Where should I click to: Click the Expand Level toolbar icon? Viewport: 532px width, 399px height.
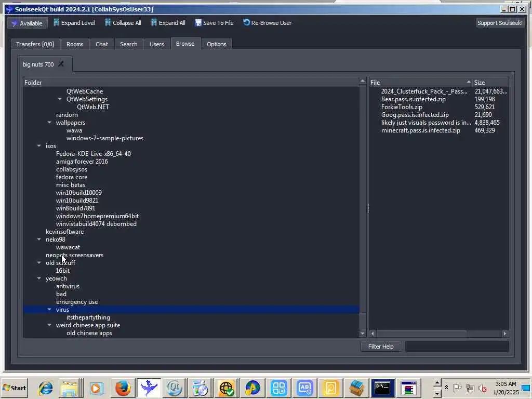tap(56, 23)
